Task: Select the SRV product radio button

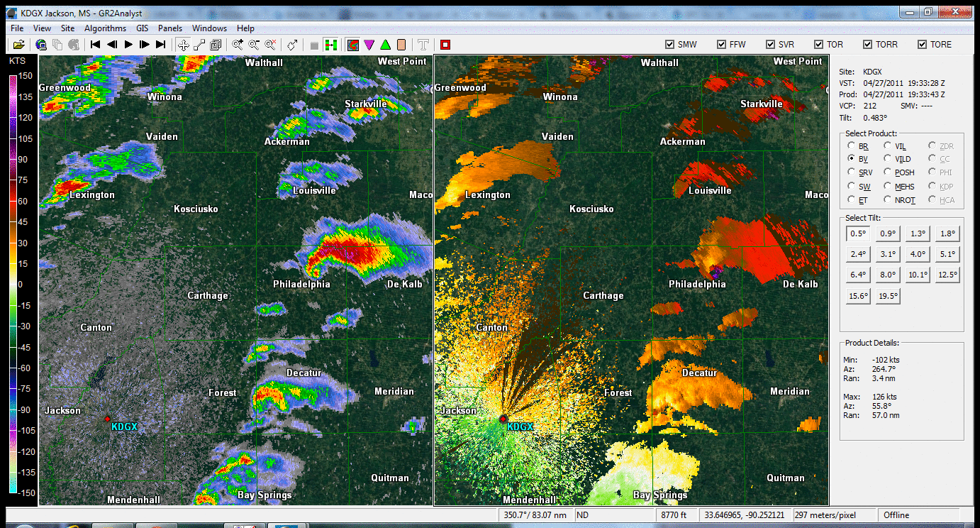Action: click(x=851, y=172)
